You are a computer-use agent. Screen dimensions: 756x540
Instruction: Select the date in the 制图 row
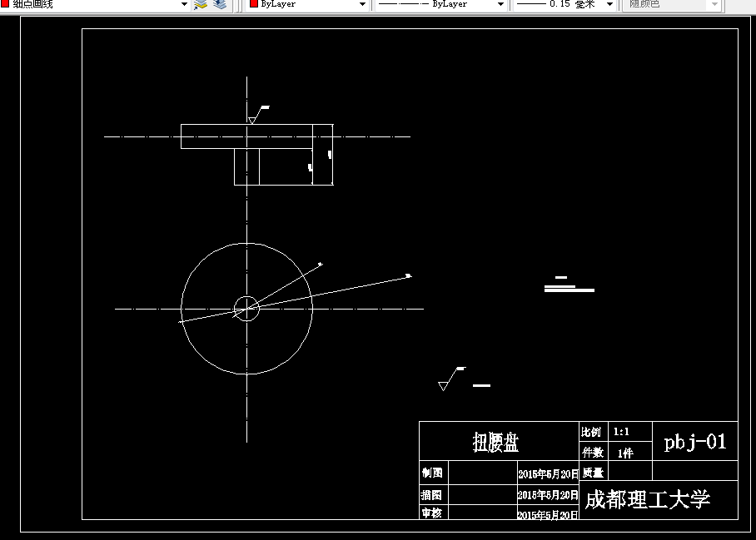tap(548, 474)
